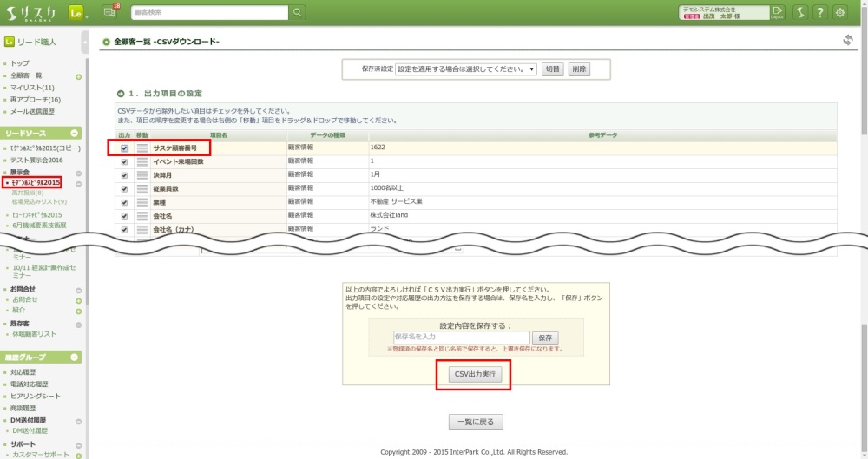Click the customer search magnifier icon

(298, 12)
